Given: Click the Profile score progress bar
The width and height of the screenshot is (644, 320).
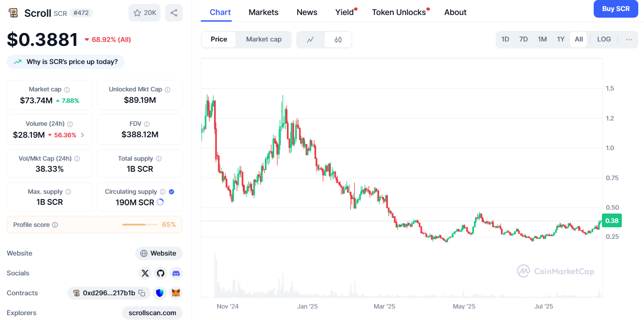Looking at the screenshot, I should 139,225.
